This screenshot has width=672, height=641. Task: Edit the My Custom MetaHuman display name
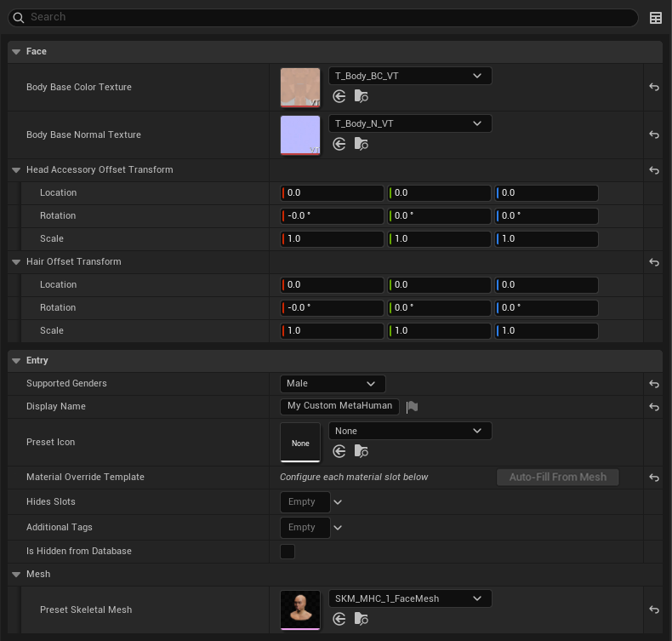click(x=339, y=406)
